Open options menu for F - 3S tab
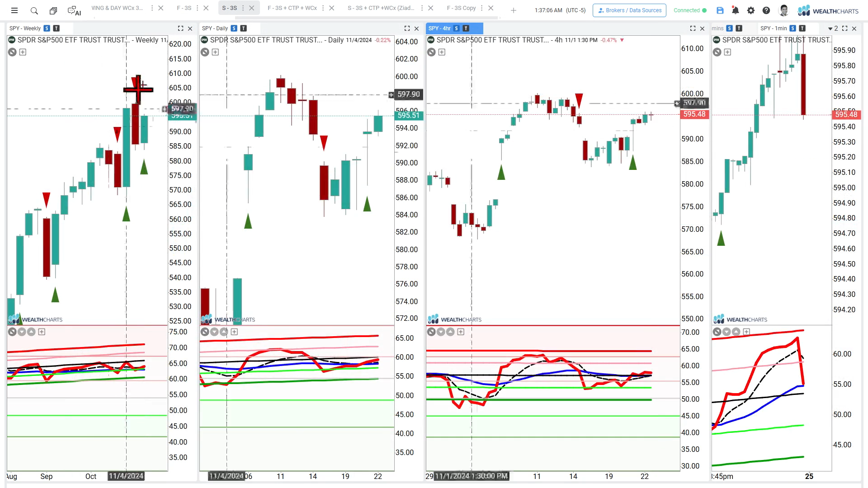The width and height of the screenshot is (868, 488). point(198,8)
